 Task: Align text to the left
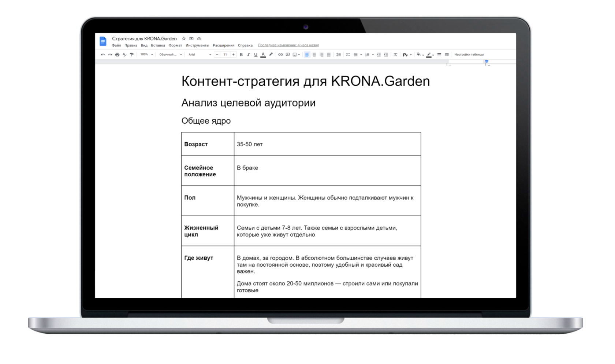307,55
